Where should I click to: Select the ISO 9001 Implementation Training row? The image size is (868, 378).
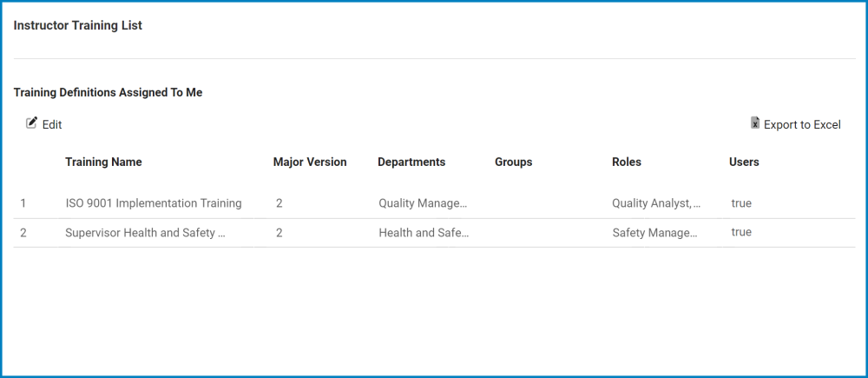(154, 203)
